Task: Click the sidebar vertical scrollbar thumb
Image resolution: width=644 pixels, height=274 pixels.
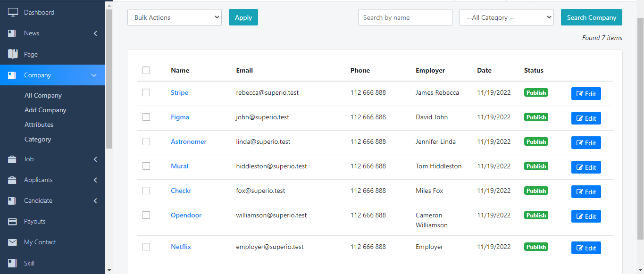Action: click(x=109, y=75)
